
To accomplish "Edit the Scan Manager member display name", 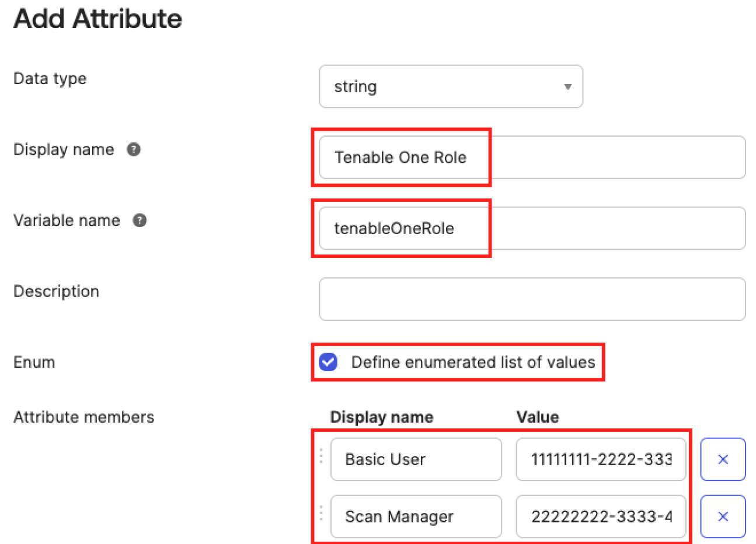I will point(416,517).
